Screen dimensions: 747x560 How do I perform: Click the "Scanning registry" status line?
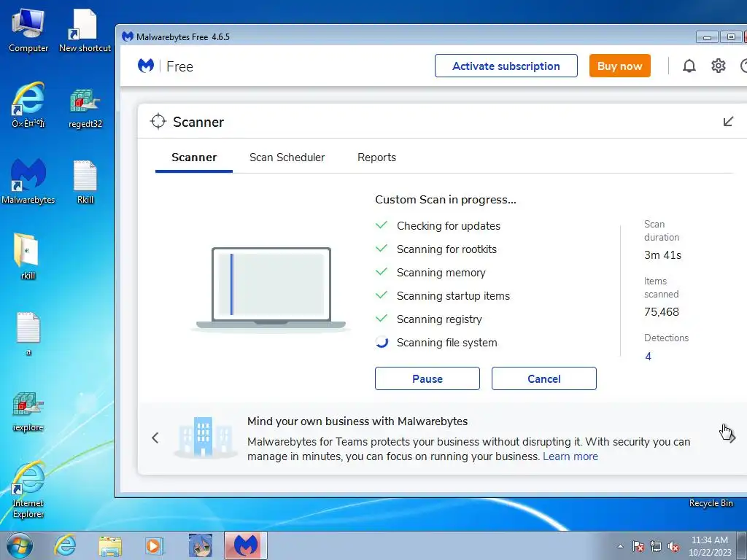pos(439,319)
